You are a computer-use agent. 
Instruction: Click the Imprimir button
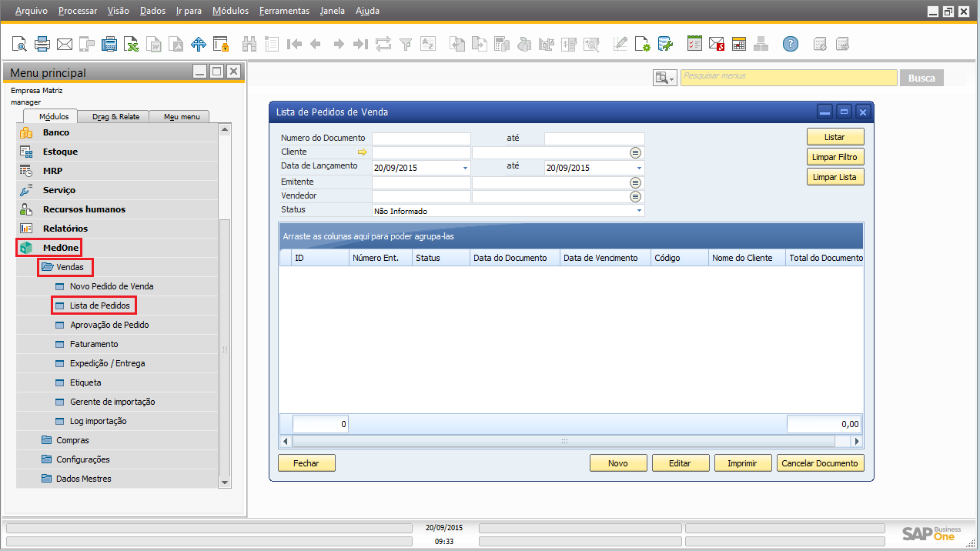tap(742, 463)
